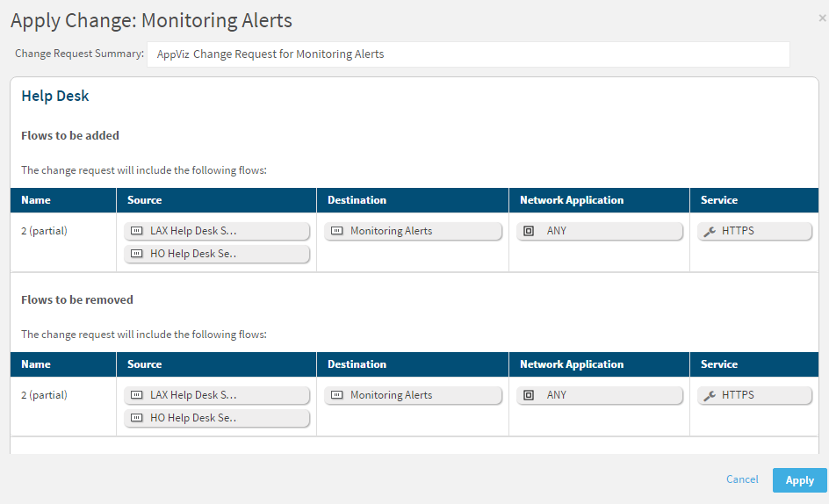Click the HO Help Desk icon in removed flows

click(x=136, y=418)
